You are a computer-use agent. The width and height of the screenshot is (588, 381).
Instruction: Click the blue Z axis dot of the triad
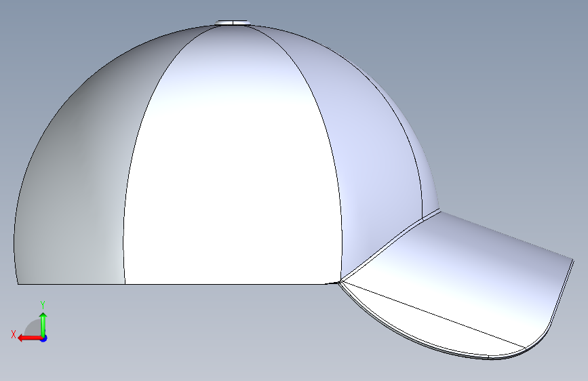(x=44, y=338)
